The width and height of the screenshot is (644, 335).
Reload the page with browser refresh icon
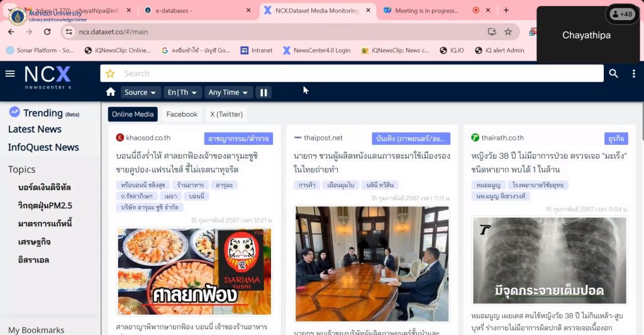pos(47,31)
